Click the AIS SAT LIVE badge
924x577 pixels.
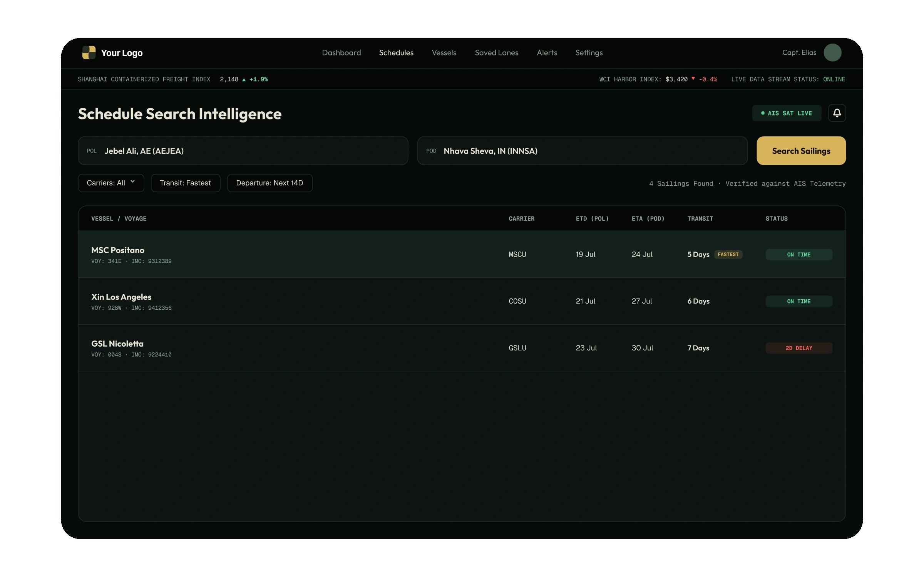787,113
